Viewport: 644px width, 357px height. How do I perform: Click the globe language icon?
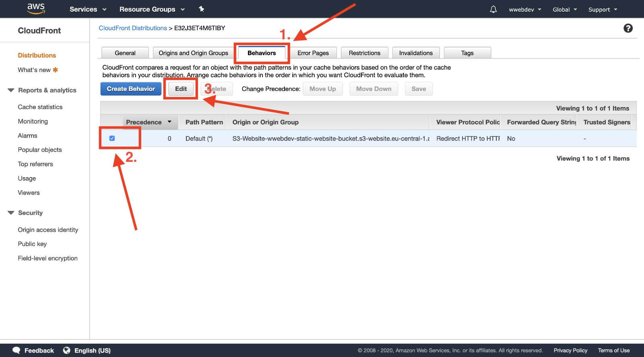coord(66,350)
